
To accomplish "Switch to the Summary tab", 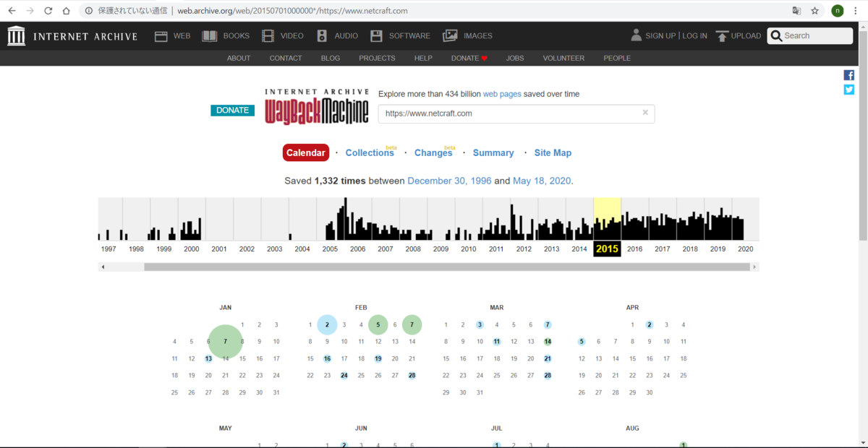I will (x=493, y=152).
